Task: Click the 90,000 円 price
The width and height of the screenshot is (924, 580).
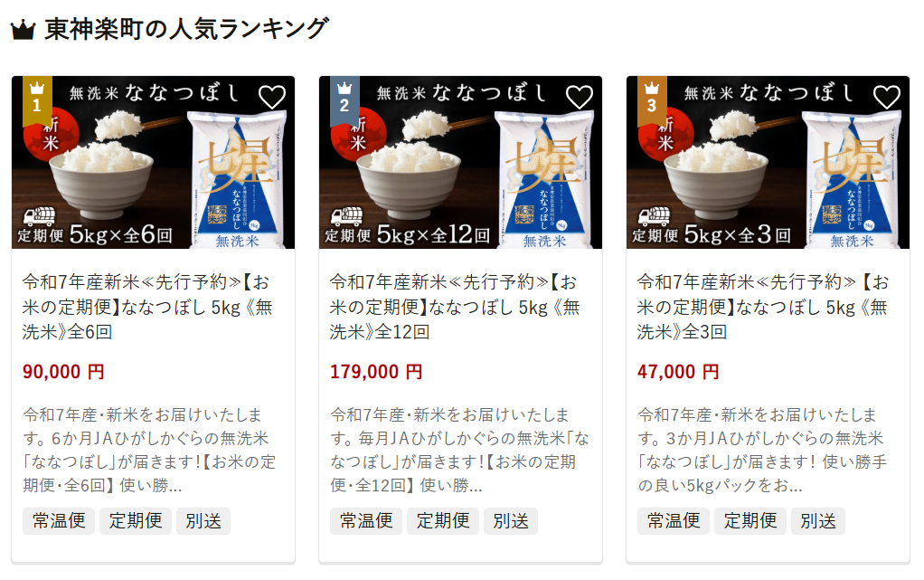Action: pos(63,372)
